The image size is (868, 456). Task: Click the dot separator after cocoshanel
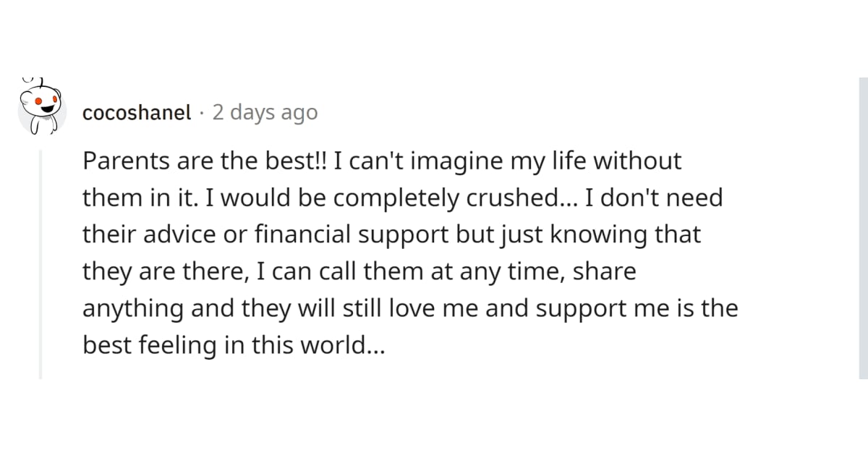pyautogui.click(x=202, y=114)
